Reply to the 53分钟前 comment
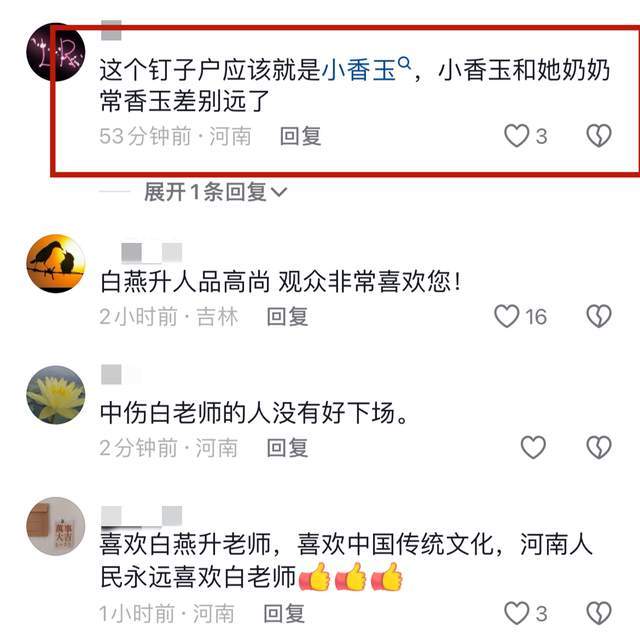Screen dimensions: 640x640 tap(300, 136)
